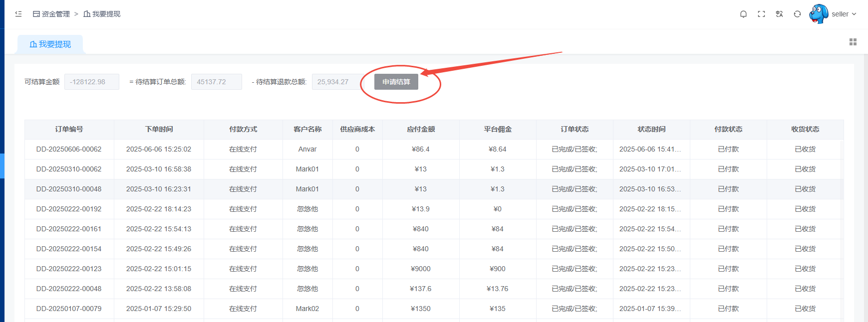Click the 可结算金额 input field
The image size is (868, 322).
(92, 82)
